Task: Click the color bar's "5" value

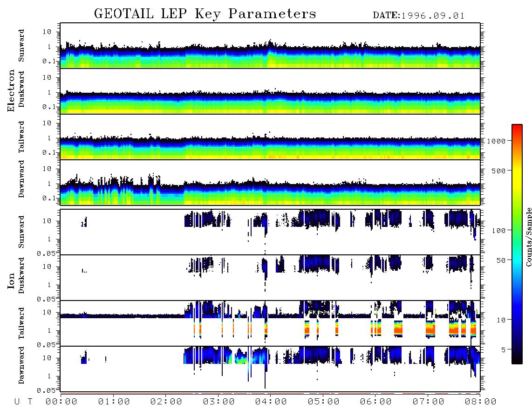Action: 504,349
